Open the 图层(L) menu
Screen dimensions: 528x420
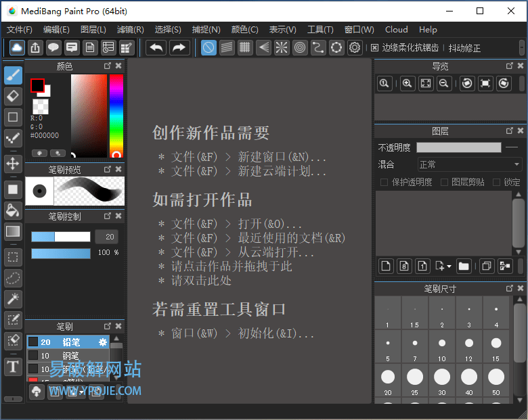click(x=93, y=30)
